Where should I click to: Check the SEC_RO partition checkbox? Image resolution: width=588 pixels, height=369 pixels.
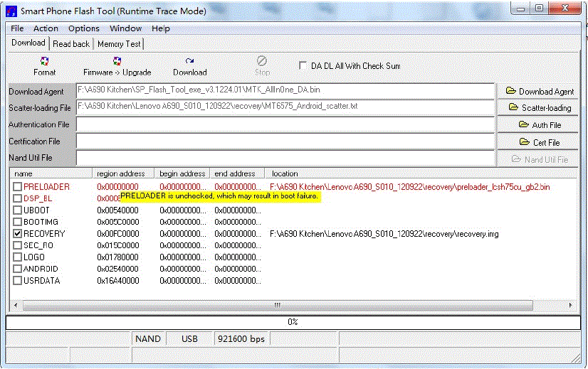(17, 245)
